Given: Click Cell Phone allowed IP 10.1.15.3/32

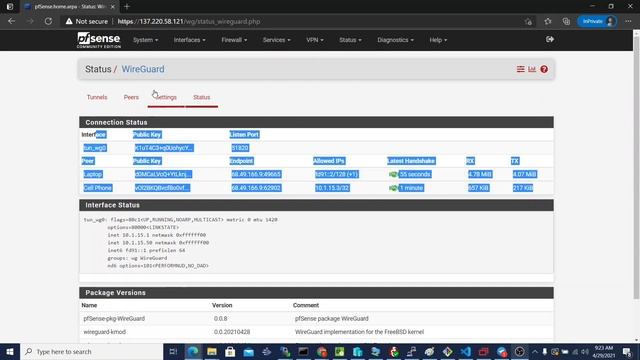Looking at the screenshot, I should tap(332, 188).
